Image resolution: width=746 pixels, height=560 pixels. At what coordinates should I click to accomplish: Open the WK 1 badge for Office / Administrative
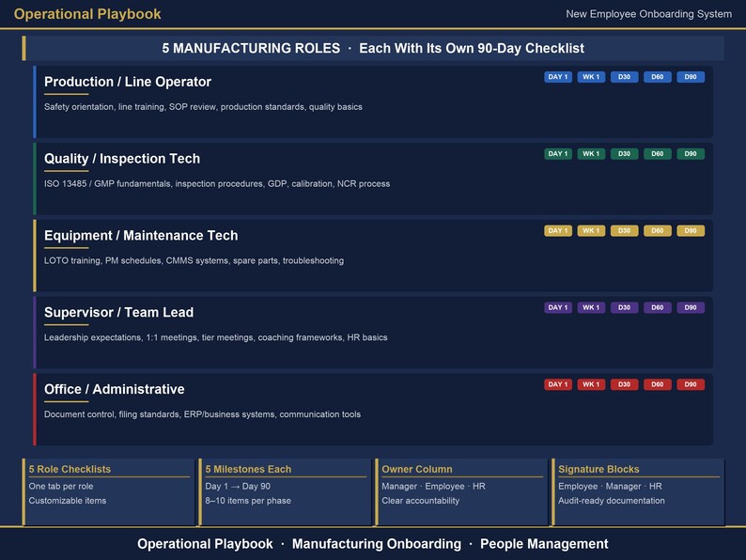tap(591, 384)
